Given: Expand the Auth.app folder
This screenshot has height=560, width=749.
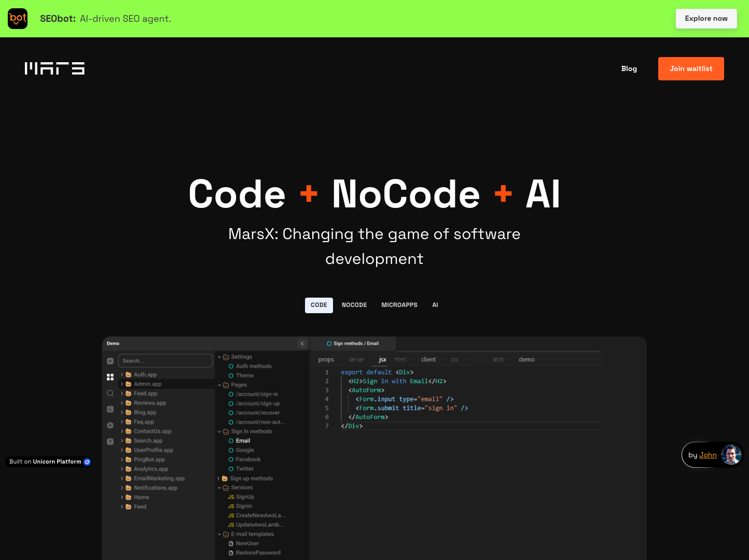Looking at the screenshot, I should point(122,374).
